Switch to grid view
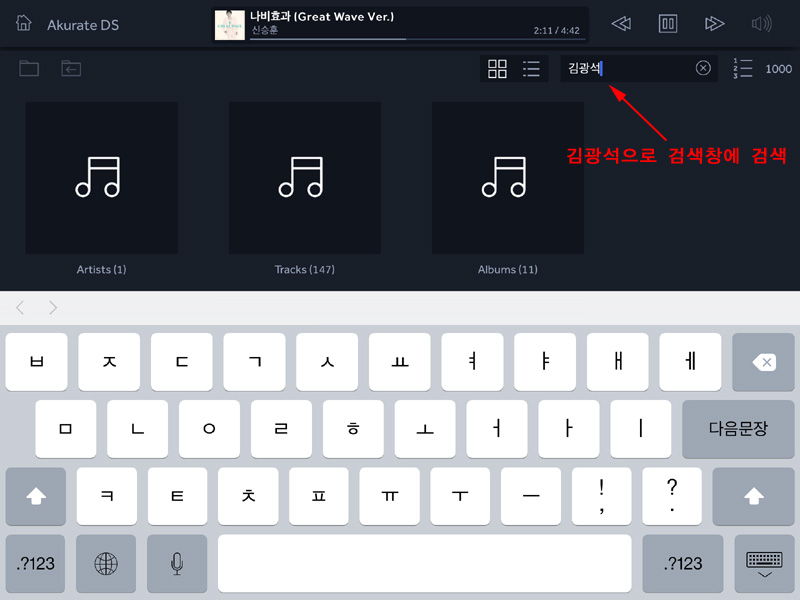The image size is (800, 600). click(x=497, y=68)
